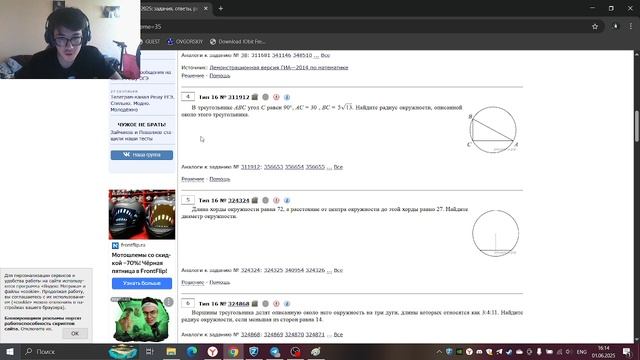Click Узнать больше on the FrontFlip ad
Screen dimensions: 640x360
pyautogui.click(x=142, y=283)
